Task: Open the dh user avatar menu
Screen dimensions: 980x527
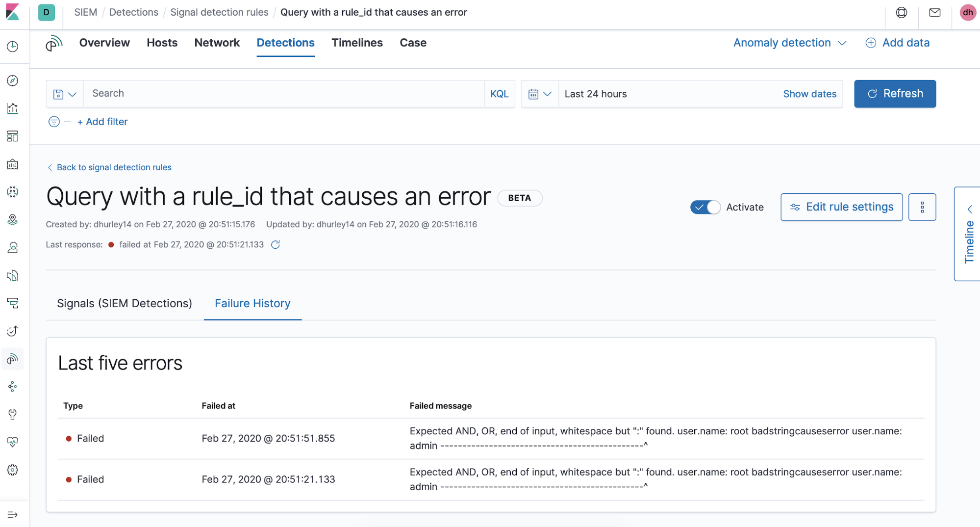Action: (968, 13)
